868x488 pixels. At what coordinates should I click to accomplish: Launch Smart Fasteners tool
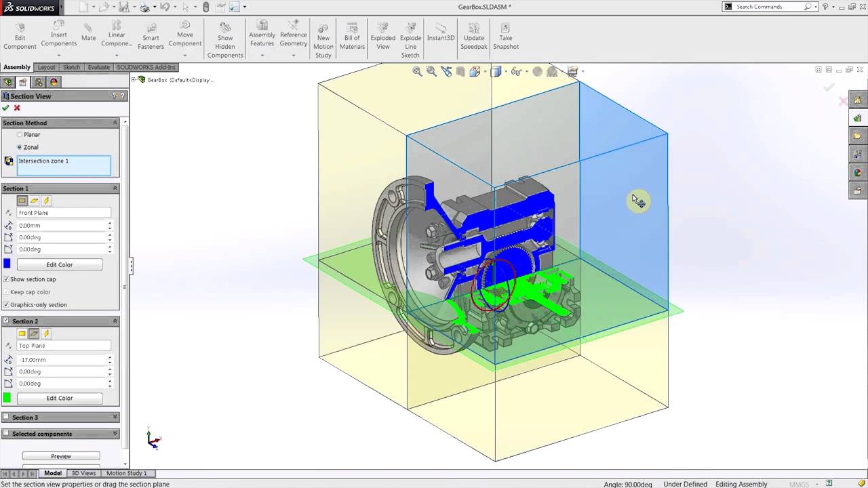[x=151, y=37]
